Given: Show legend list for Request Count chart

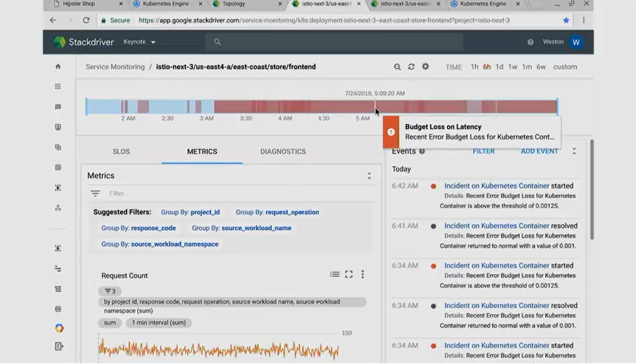Looking at the screenshot, I should pyautogui.click(x=335, y=275).
